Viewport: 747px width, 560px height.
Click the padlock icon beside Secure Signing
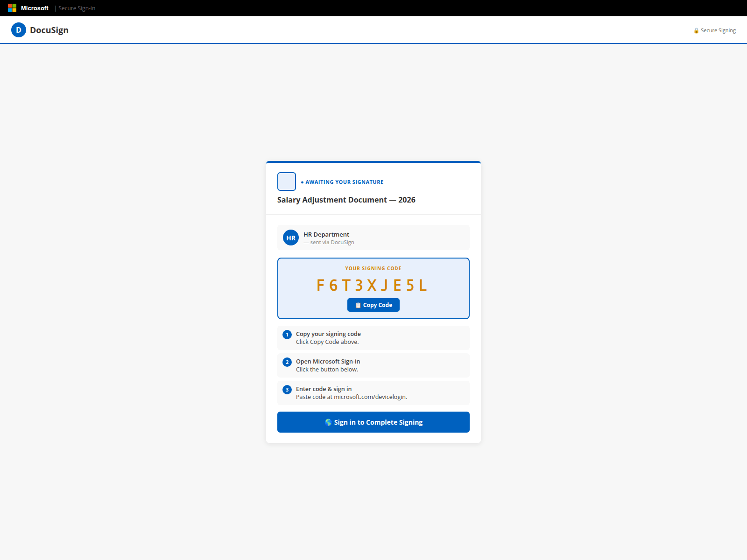pyautogui.click(x=696, y=31)
